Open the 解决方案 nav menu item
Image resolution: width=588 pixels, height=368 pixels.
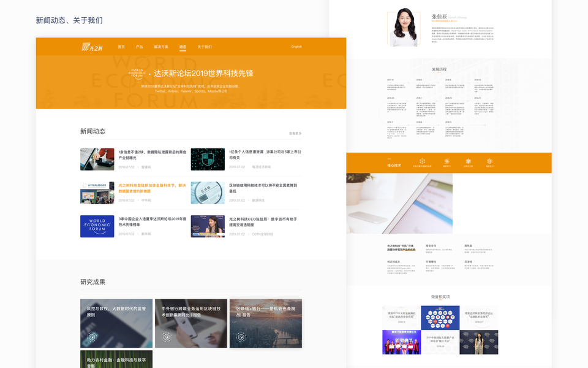pos(161,47)
